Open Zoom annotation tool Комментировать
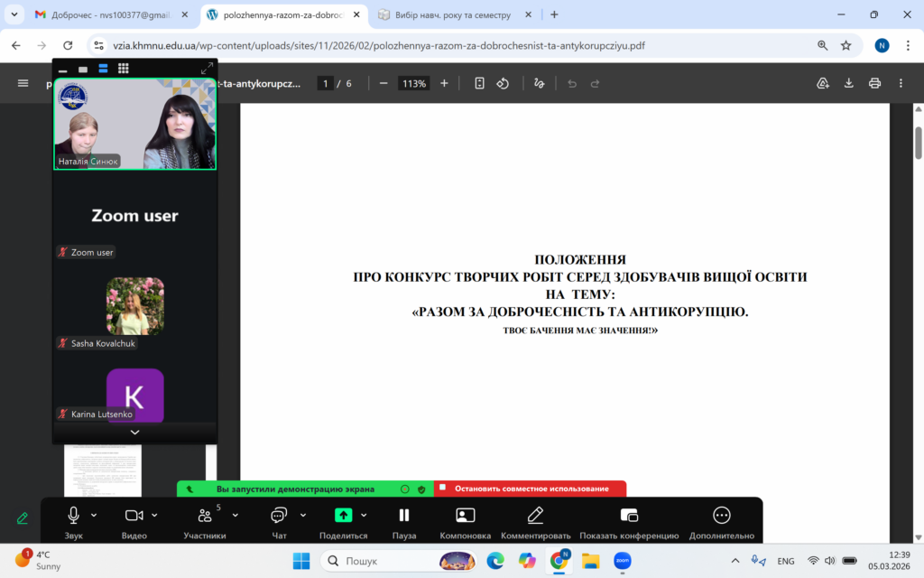 pyautogui.click(x=535, y=522)
